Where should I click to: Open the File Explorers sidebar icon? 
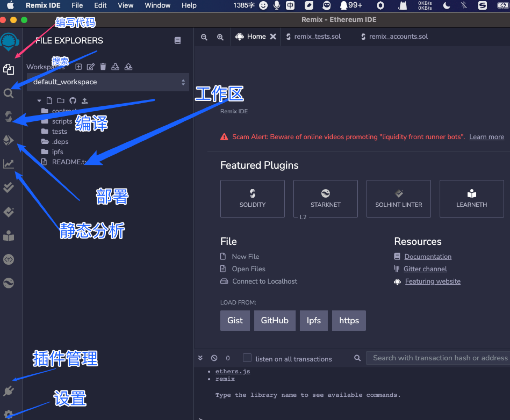pyautogui.click(x=9, y=69)
